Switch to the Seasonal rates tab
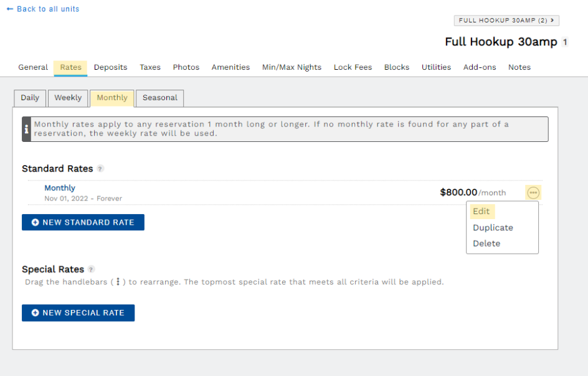This screenshot has width=588, height=376. [159, 98]
